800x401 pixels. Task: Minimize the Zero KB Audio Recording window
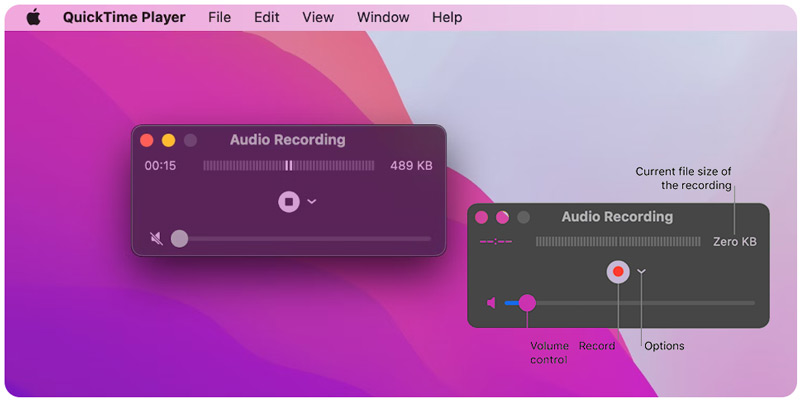click(503, 217)
